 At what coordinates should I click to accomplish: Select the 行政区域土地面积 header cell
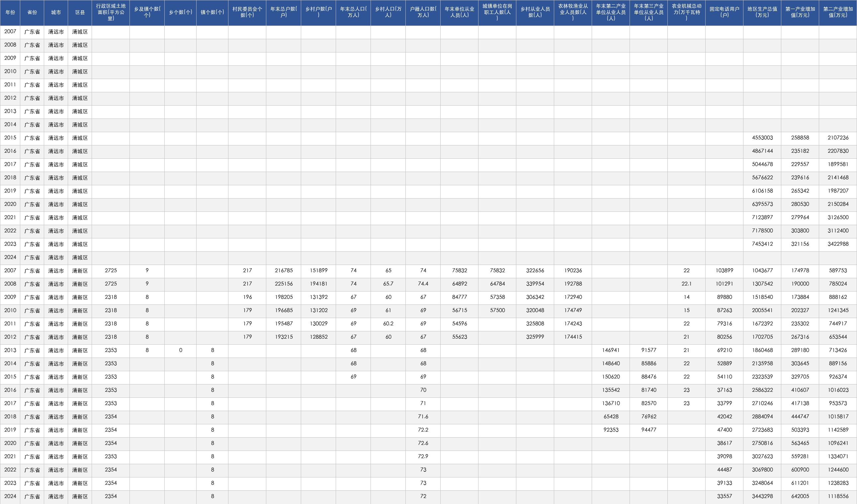coord(111,13)
